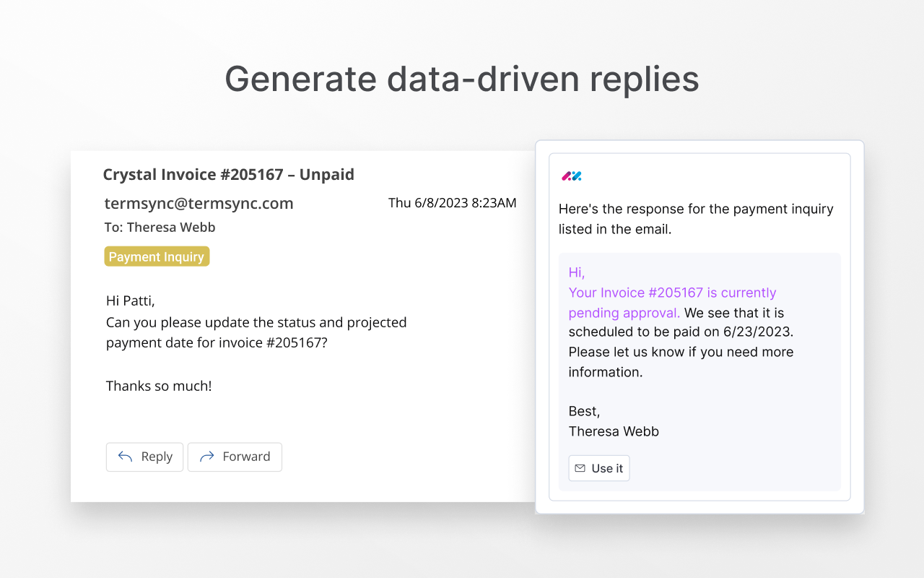The width and height of the screenshot is (924, 578).
Task: Select the Payment Inquiry tag
Action: tap(157, 256)
